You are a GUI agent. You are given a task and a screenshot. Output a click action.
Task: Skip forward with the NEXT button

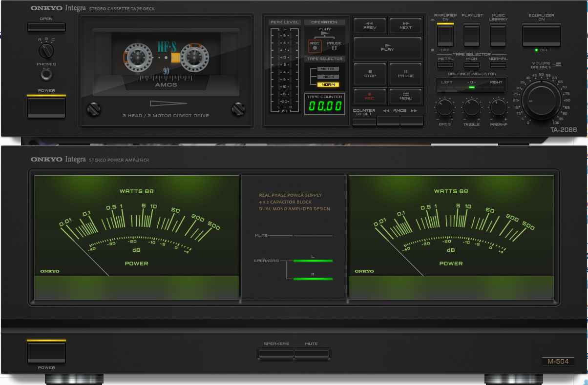pos(405,25)
